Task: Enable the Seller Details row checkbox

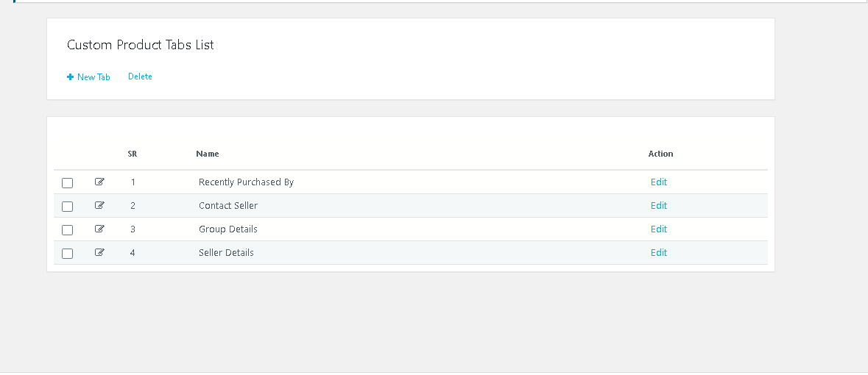Action: pyautogui.click(x=68, y=254)
